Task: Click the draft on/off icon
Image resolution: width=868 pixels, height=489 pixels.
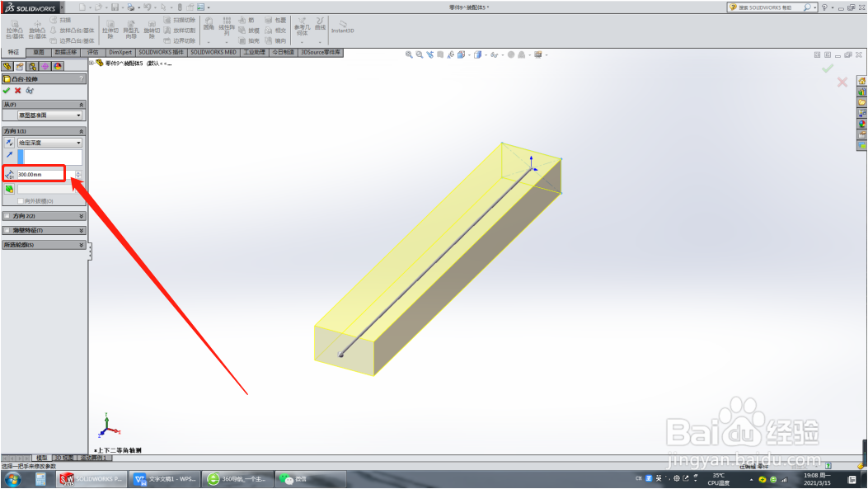Action: (9, 189)
